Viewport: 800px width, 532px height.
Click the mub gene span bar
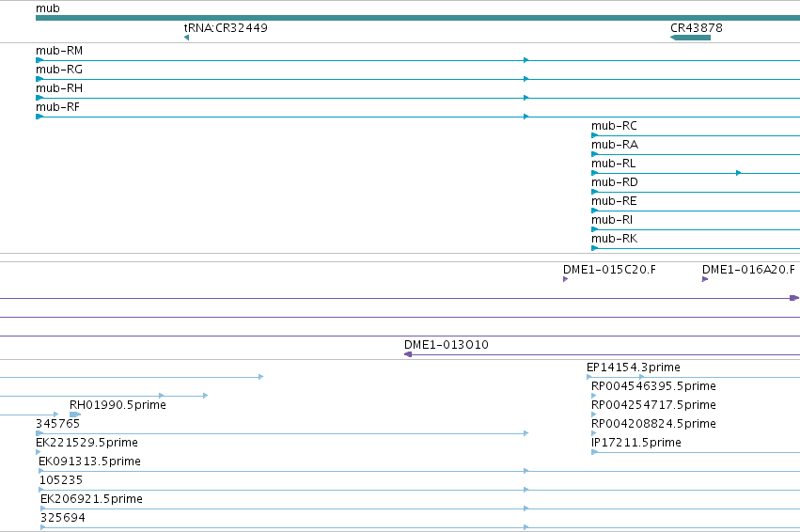[417, 18]
